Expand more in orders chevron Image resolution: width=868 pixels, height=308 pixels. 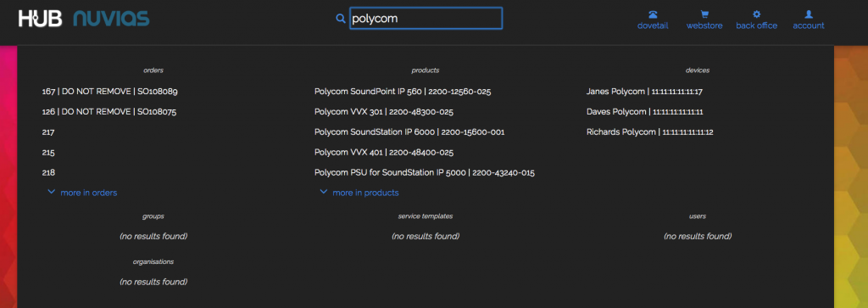pyautogui.click(x=52, y=192)
